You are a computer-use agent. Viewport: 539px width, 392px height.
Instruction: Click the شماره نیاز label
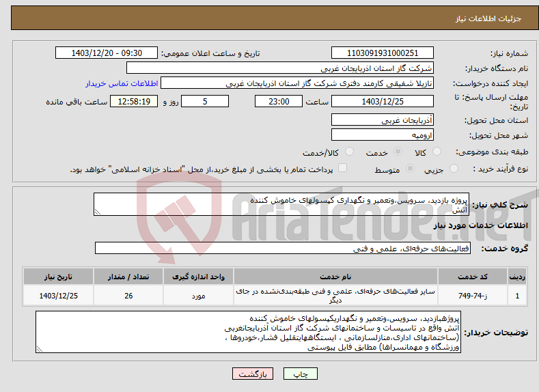[x=509, y=53]
